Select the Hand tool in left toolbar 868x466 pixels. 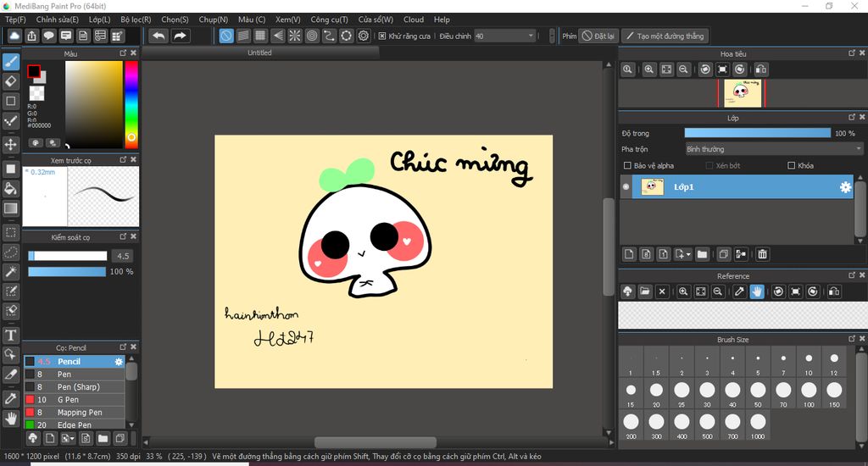pyautogui.click(x=10, y=419)
